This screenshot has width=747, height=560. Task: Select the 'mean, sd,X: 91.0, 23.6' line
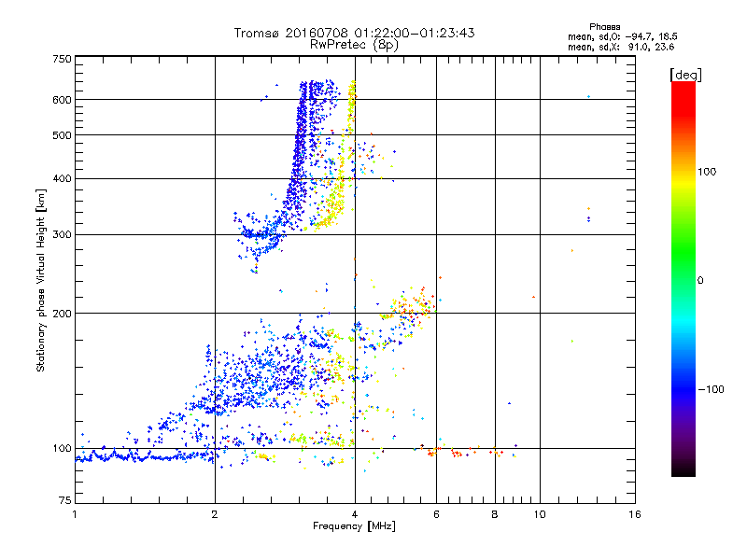621,47
